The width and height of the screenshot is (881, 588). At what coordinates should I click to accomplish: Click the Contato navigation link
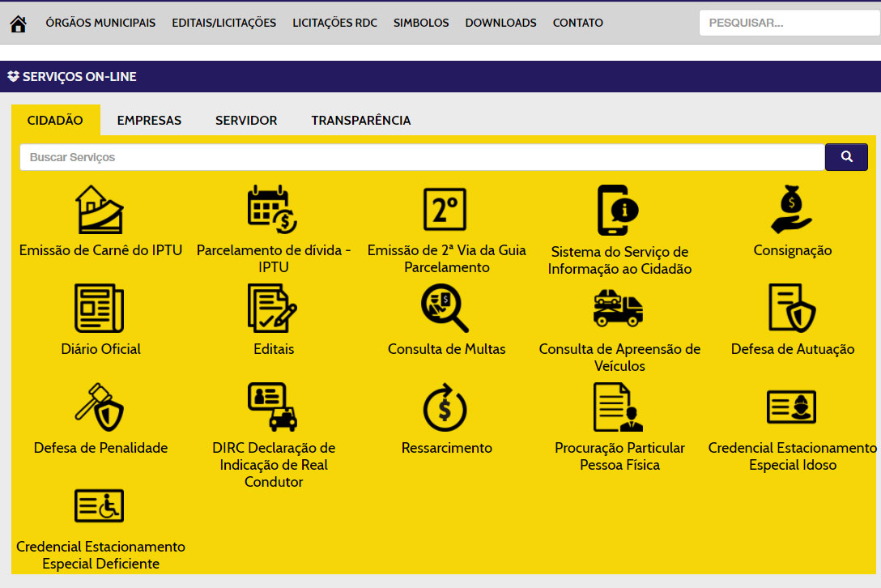(577, 23)
